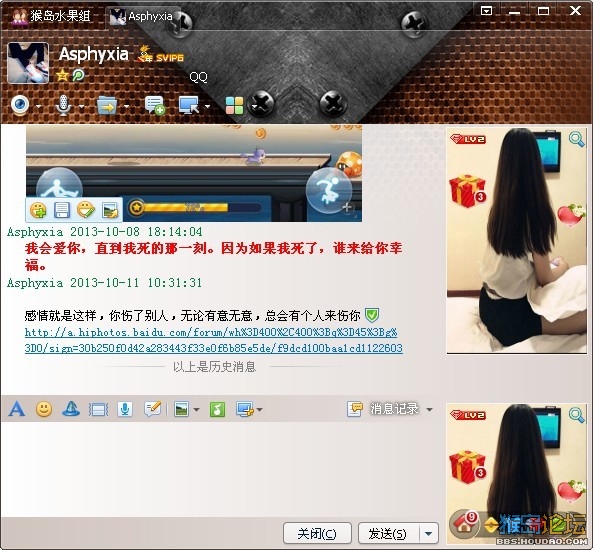
Task: Switch to 猴岛水果组 chat tab
Action: (51, 16)
